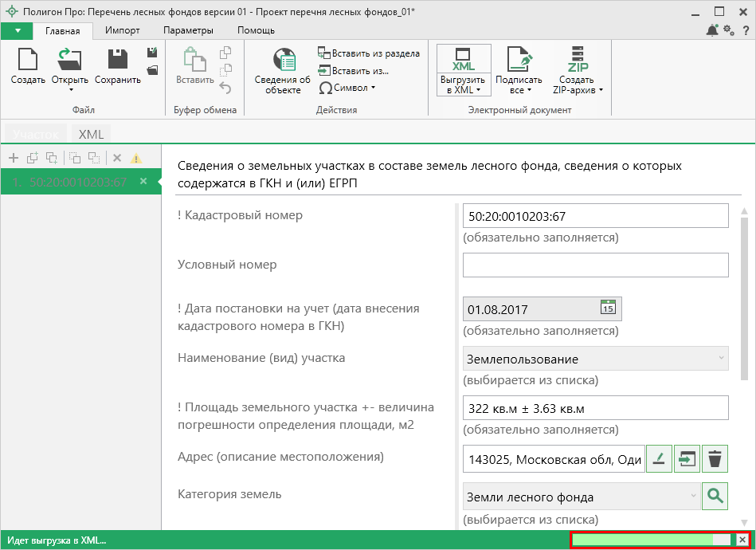The width and height of the screenshot is (756, 550).
Task: Switch to the Импорт ribbon tab
Action: pos(122,30)
